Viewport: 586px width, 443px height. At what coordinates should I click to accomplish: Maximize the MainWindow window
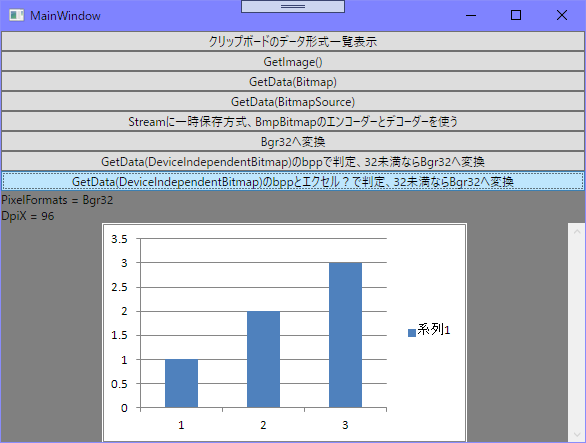coord(516,15)
